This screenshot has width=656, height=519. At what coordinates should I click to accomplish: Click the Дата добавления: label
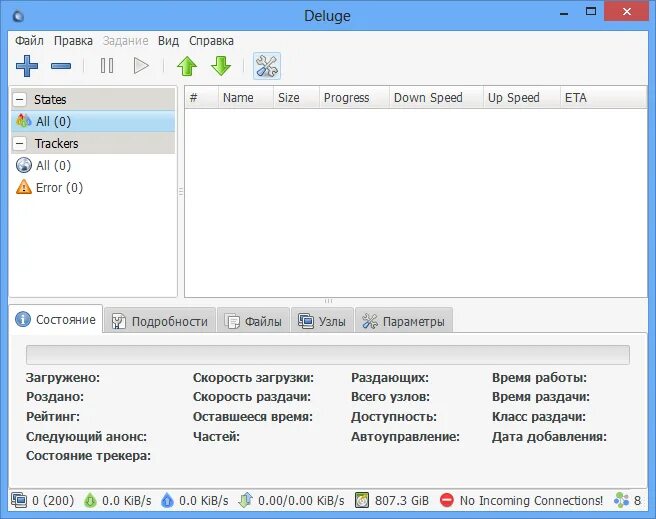[x=549, y=436]
